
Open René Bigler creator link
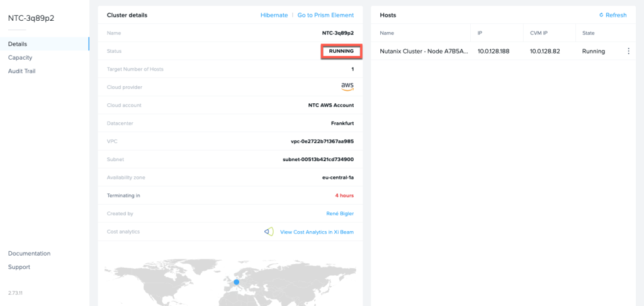pyautogui.click(x=340, y=213)
